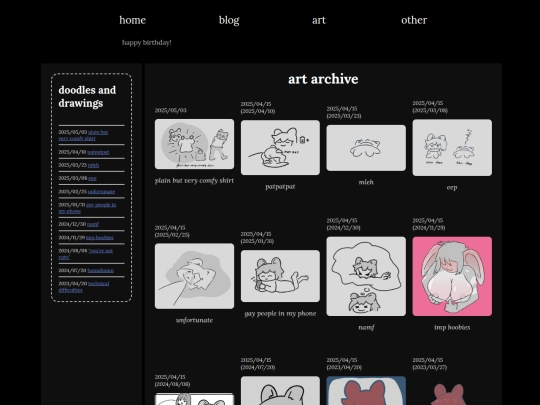Click the sidebar link dated 2024/07/20
The image size is (540, 405).
click(101, 270)
